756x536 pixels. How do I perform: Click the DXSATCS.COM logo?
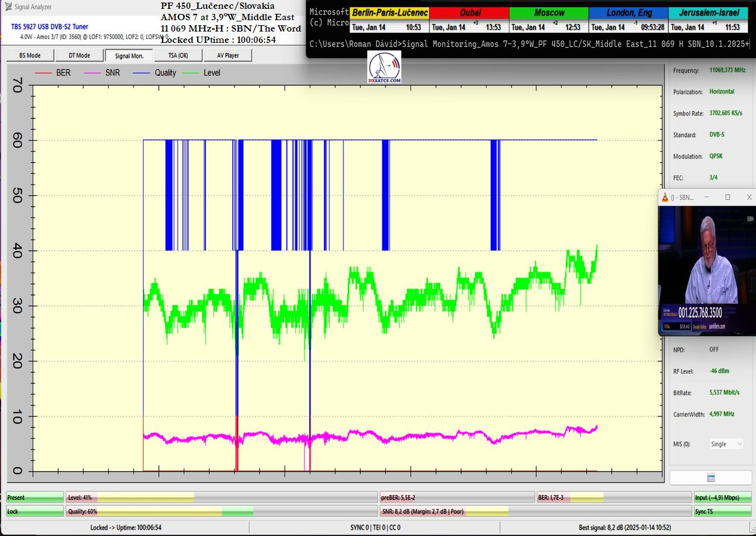point(385,68)
